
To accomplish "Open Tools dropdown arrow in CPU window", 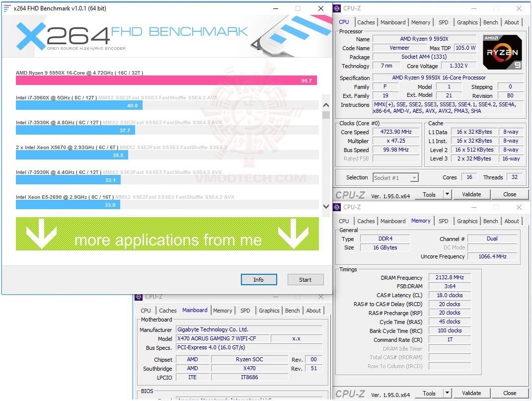I will [447, 194].
